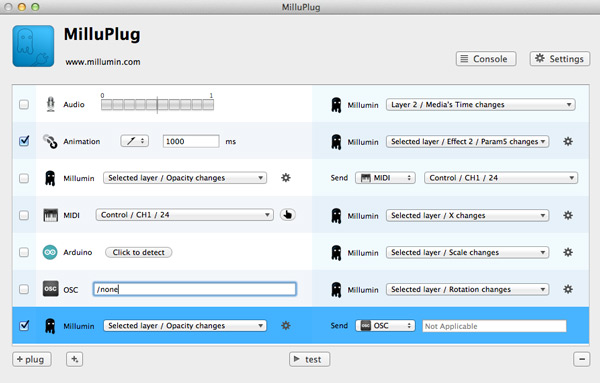Click the Arduino Click to detect button
Image resolution: width=600 pixels, height=383 pixels.
139,253
